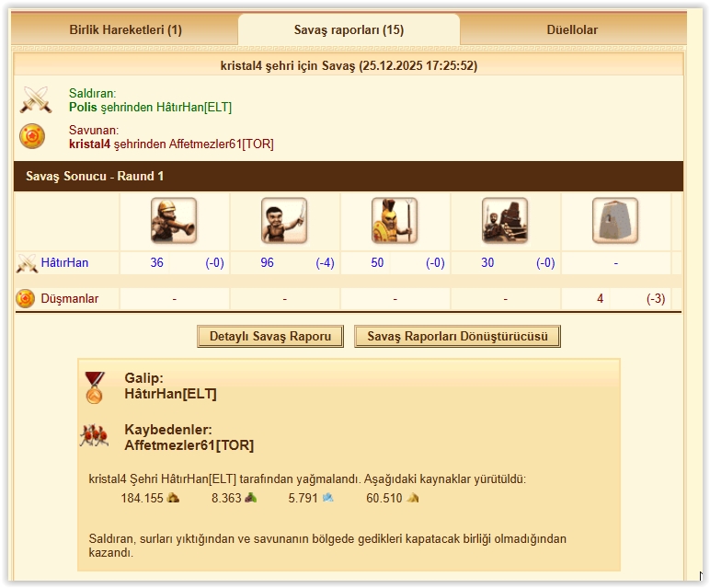Select the slinger unit with blade icon
The width and height of the screenshot is (710, 588).
284,221
